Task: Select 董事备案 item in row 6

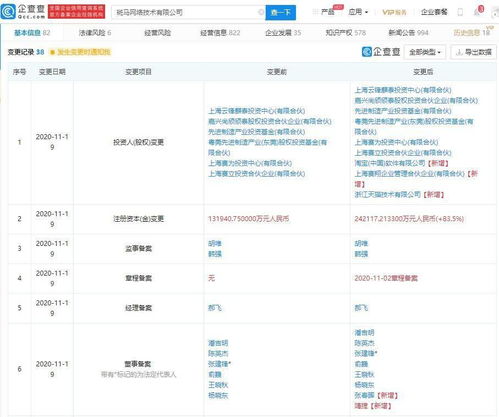Action: click(x=138, y=364)
